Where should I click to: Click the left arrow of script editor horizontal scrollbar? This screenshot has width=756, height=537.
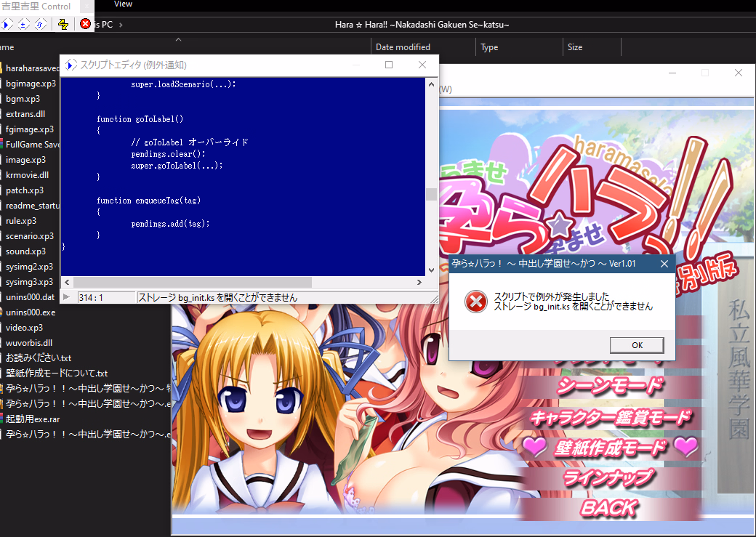[x=67, y=282]
